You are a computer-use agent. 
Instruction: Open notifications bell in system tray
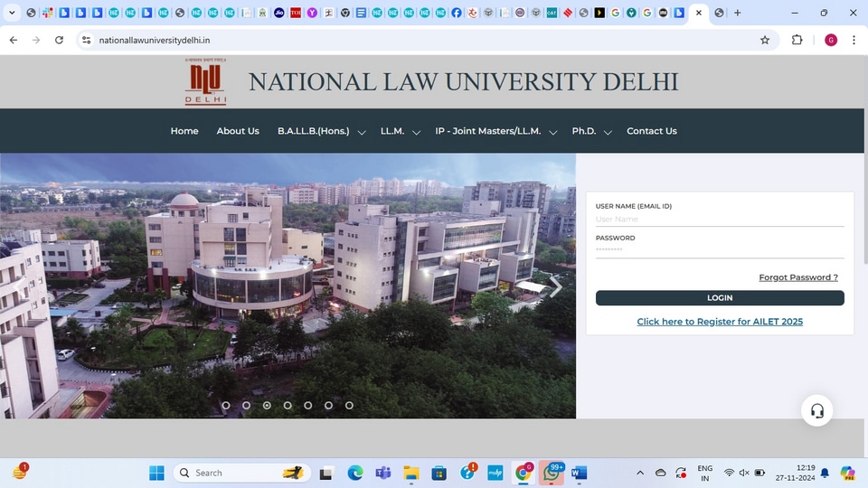[825, 473]
